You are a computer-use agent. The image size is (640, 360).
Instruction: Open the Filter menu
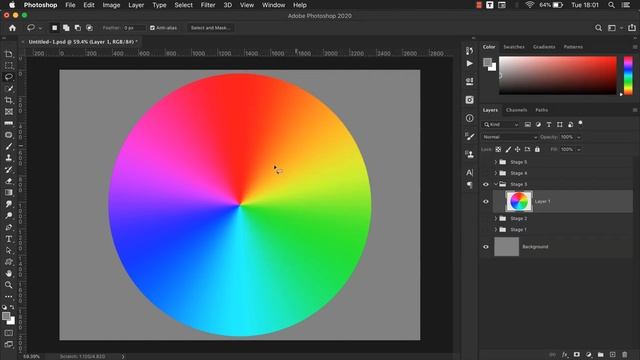pos(208,5)
